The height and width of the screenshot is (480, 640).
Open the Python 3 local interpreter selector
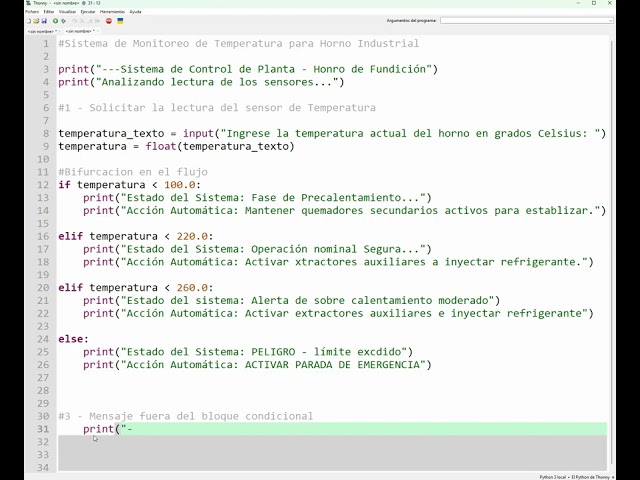click(x=577, y=477)
